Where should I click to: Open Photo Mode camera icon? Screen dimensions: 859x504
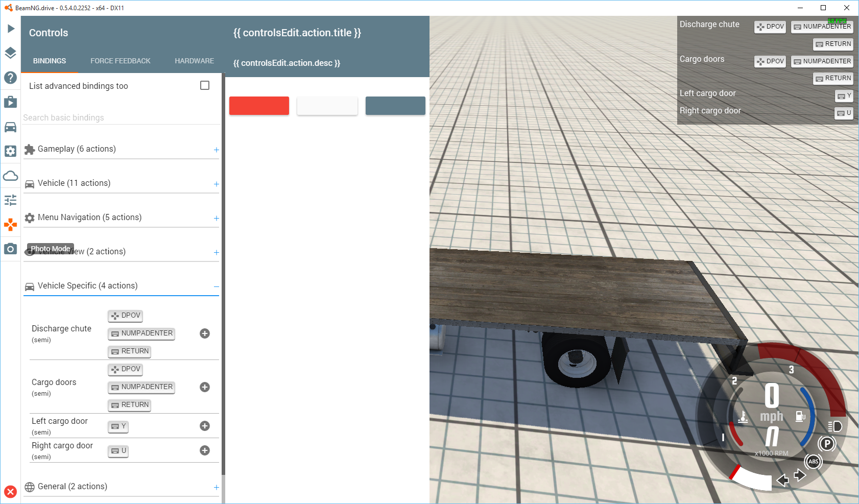click(11, 249)
